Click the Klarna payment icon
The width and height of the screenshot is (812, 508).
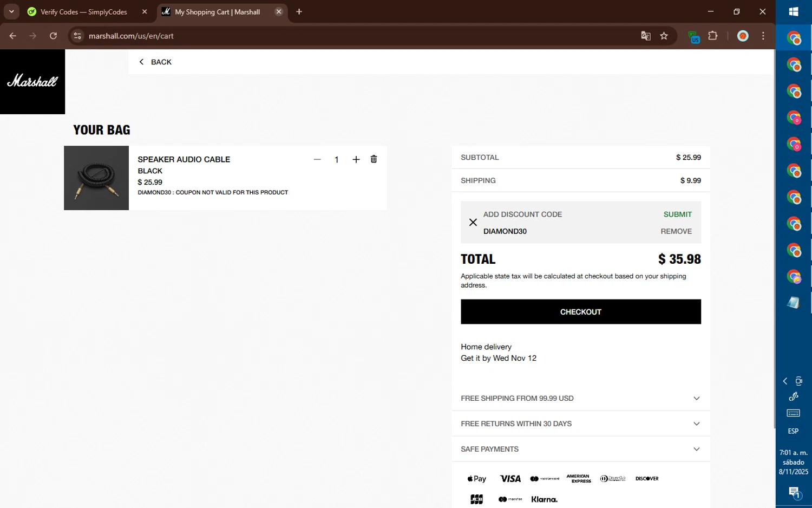pyautogui.click(x=544, y=499)
